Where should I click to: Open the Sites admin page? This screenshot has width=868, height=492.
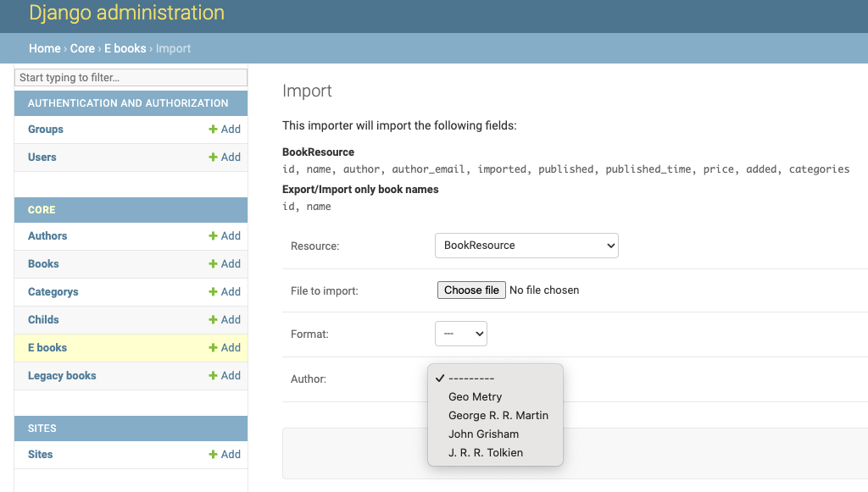40,454
